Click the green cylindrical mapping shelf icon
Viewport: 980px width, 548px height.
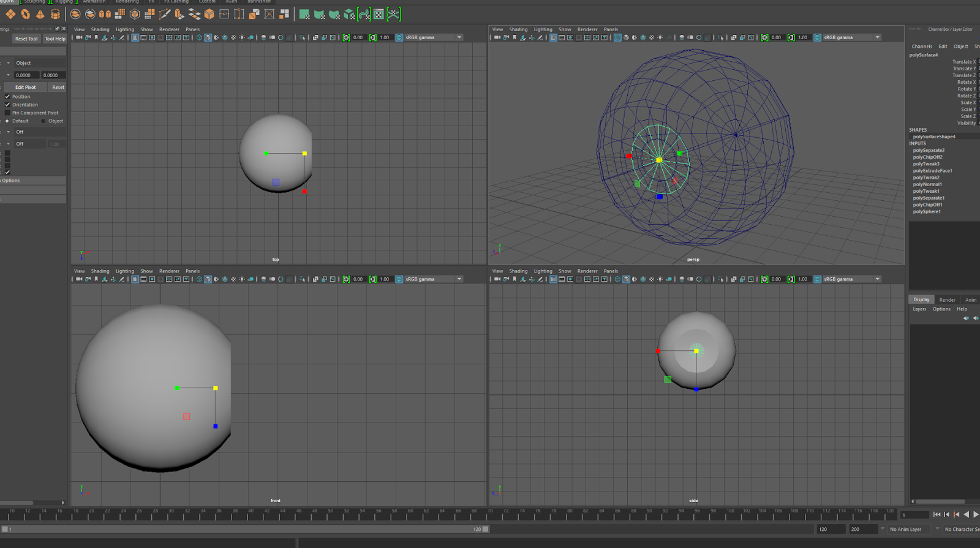pyautogui.click(x=319, y=14)
